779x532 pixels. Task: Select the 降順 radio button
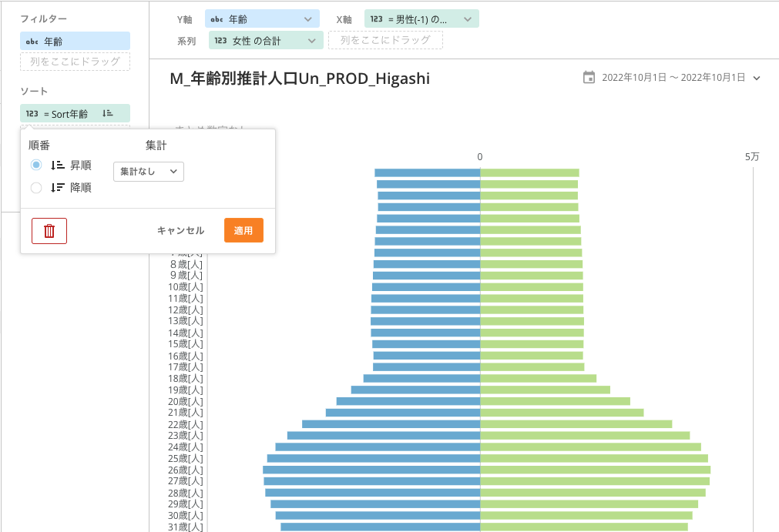(x=35, y=187)
